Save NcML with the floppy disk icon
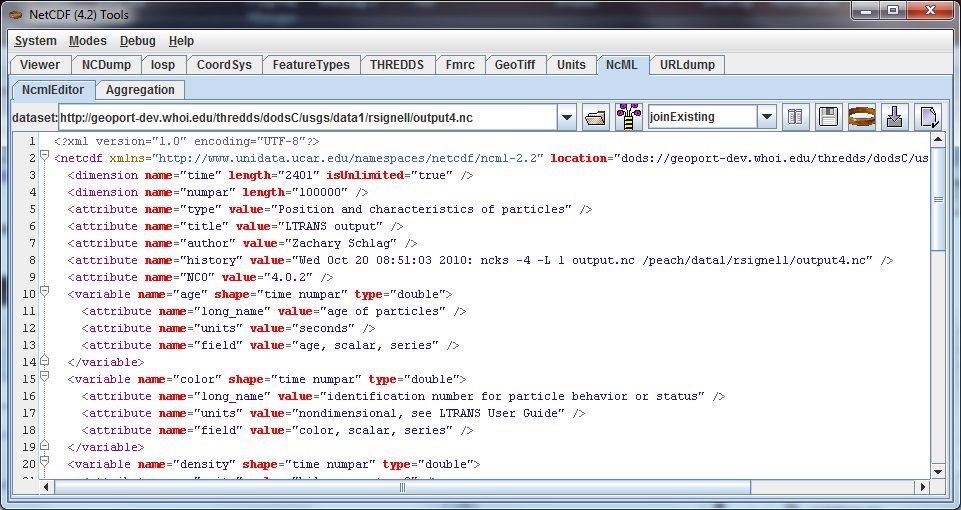 (x=829, y=117)
